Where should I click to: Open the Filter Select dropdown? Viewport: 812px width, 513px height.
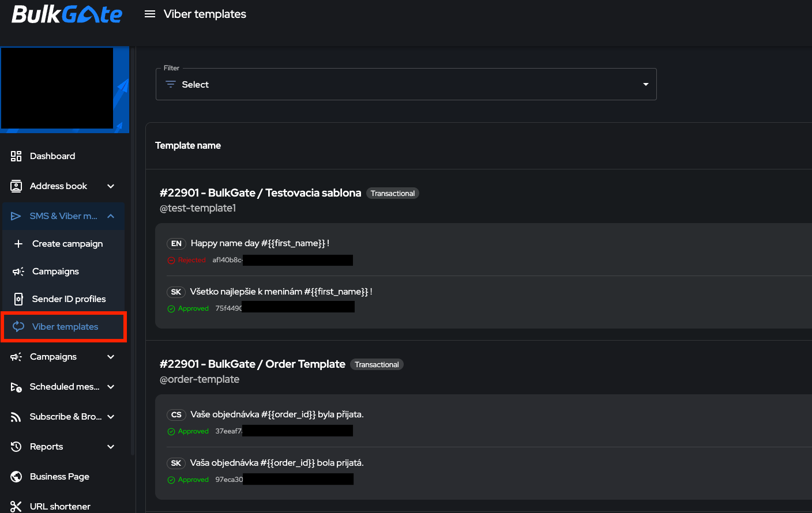406,84
